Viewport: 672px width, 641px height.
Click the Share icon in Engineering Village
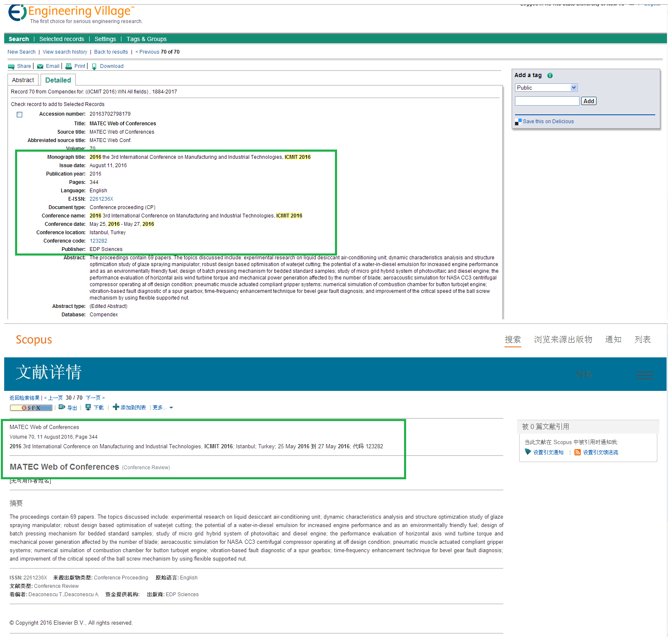(11, 67)
